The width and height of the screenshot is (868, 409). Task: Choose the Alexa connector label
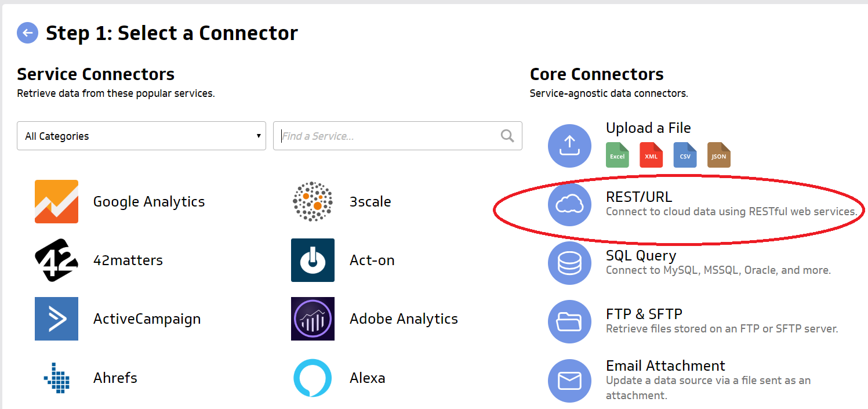click(368, 378)
